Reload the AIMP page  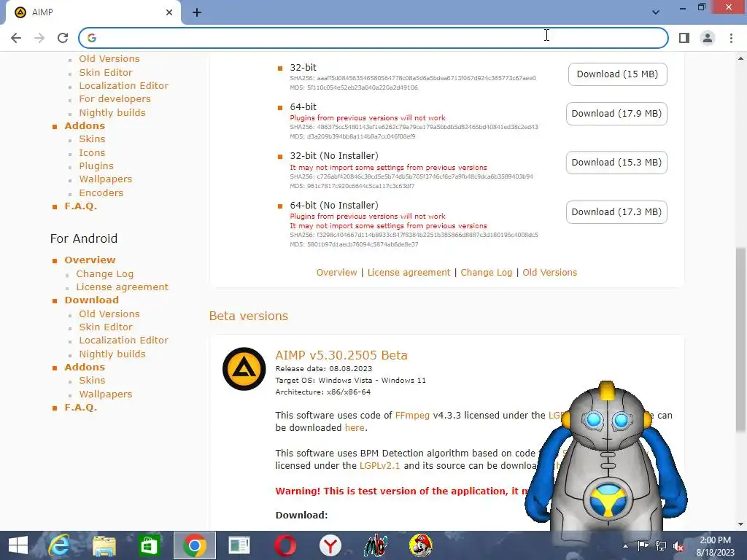[x=63, y=38]
